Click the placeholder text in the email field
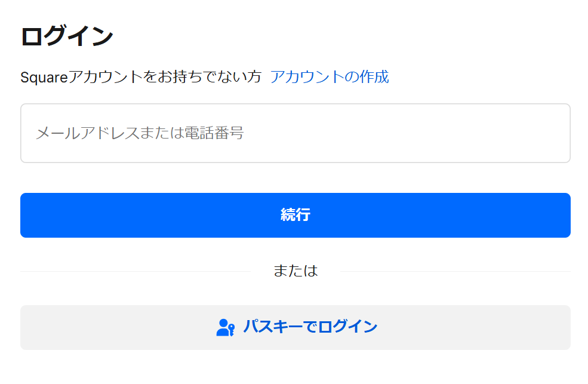 click(140, 133)
